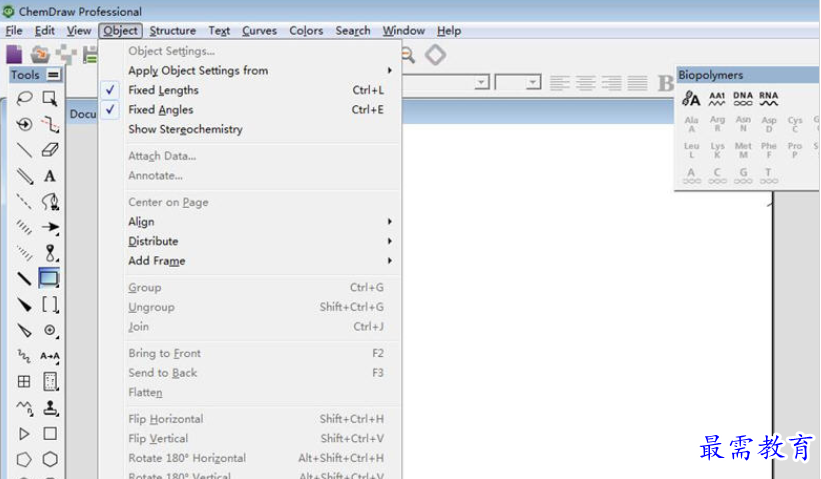Expand the Distribute submenu
This screenshot has width=821, height=479.
[x=249, y=241]
